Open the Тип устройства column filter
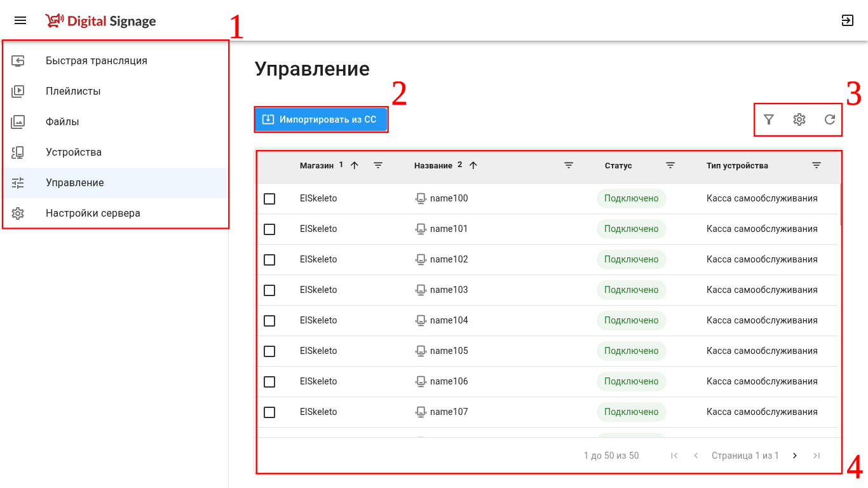Screen dimensions: 868x488 (x=817, y=166)
